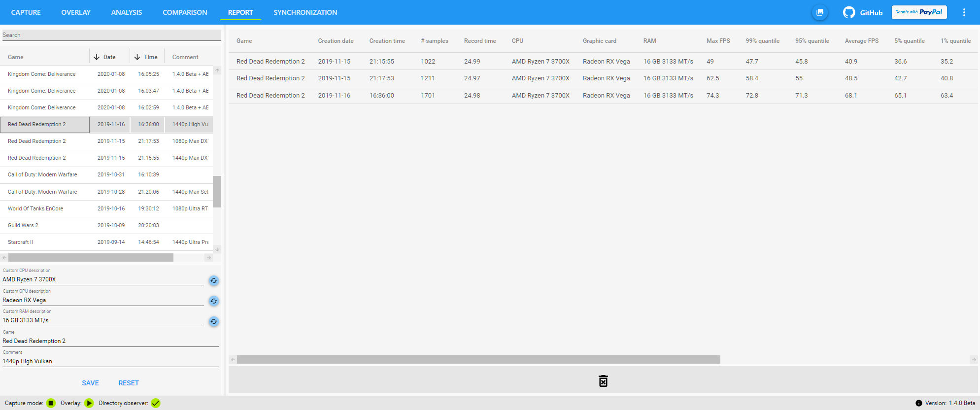Reset custom GPU description with refresh icon

[x=214, y=301]
